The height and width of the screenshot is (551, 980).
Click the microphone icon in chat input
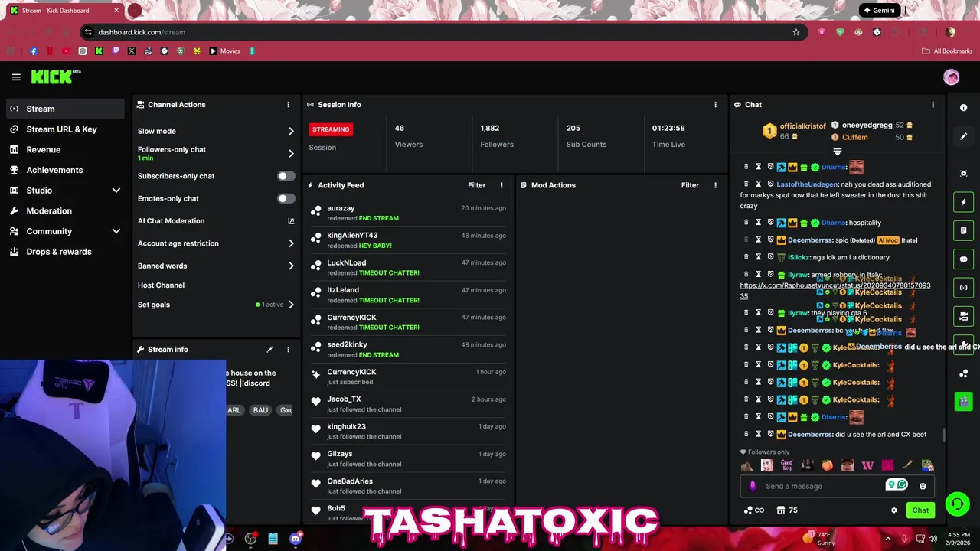coord(753,486)
